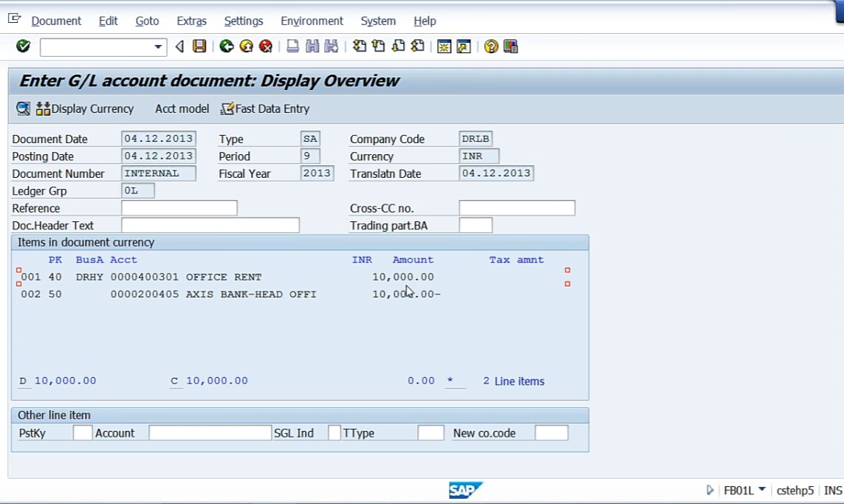Open the Goto menu
This screenshot has height=504, width=844.
coord(147,21)
